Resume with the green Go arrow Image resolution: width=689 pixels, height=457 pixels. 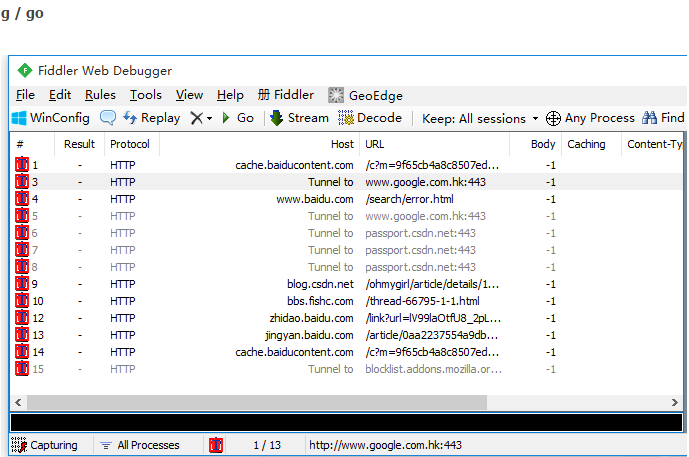(x=226, y=118)
